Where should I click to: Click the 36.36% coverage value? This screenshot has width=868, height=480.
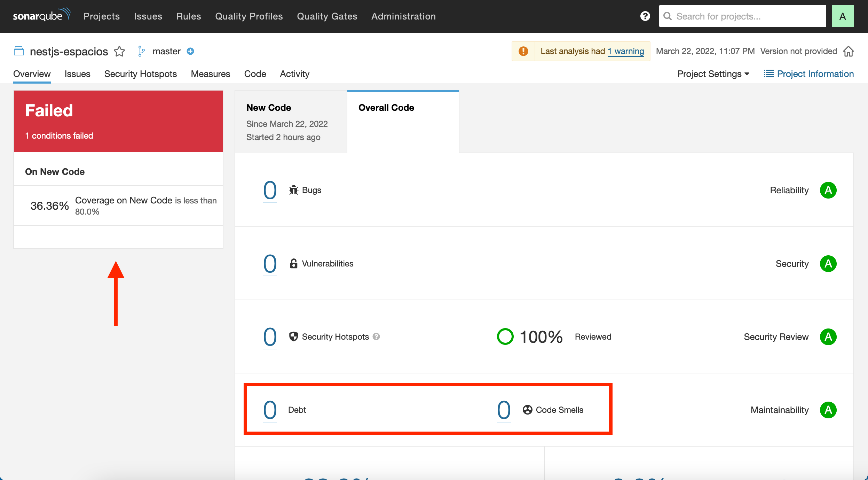[x=50, y=206]
